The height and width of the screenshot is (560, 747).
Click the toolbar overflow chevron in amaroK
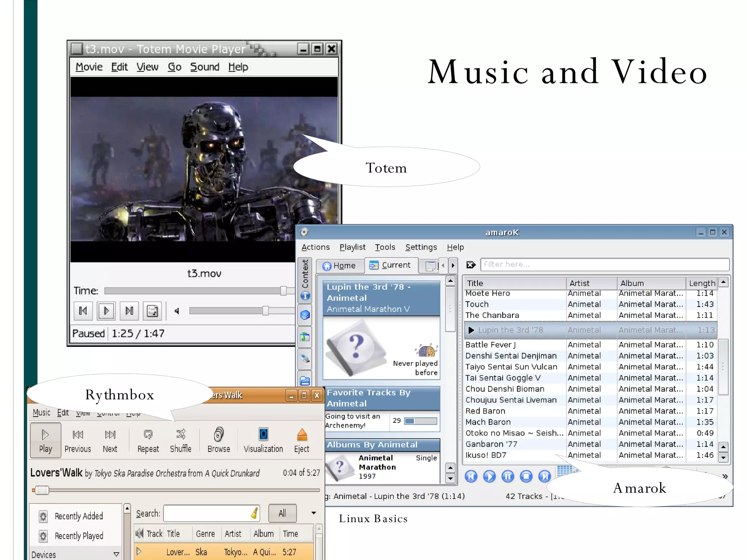click(x=725, y=476)
